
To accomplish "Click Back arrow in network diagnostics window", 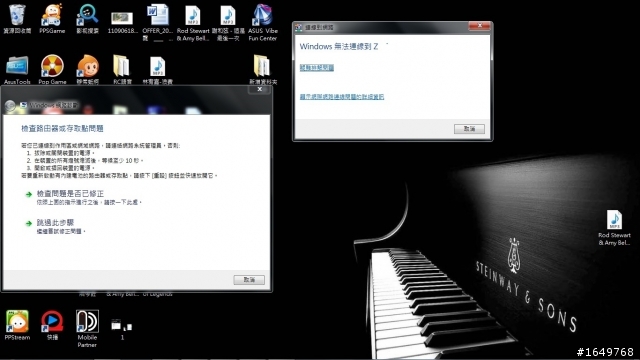I will coord(10,106).
